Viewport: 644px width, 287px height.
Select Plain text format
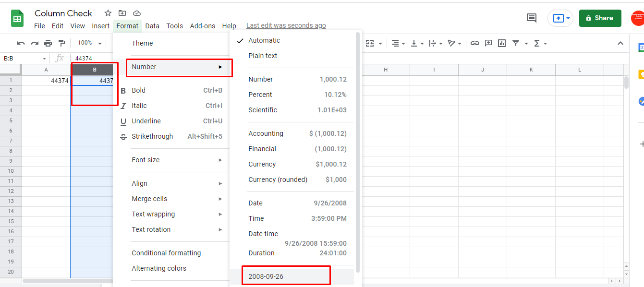tap(292, 56)
